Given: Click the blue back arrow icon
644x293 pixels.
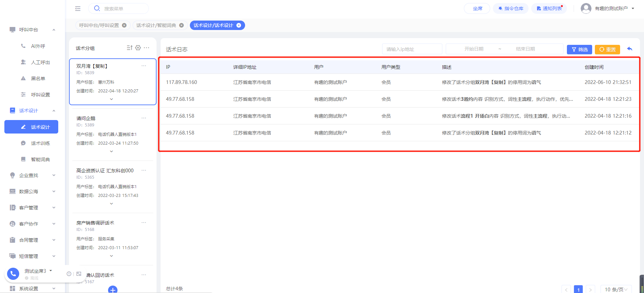Looking at the screenshot, I should point(630,49).
